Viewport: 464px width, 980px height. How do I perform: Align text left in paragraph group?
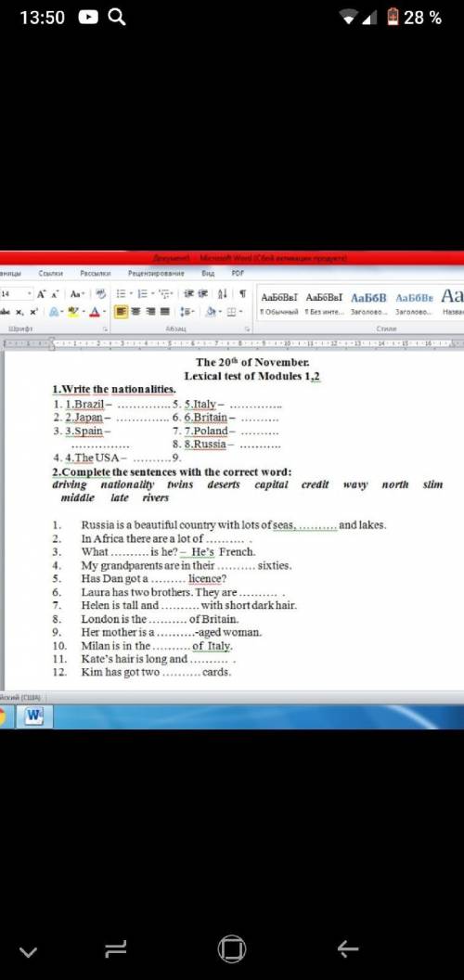pos(122,311)
